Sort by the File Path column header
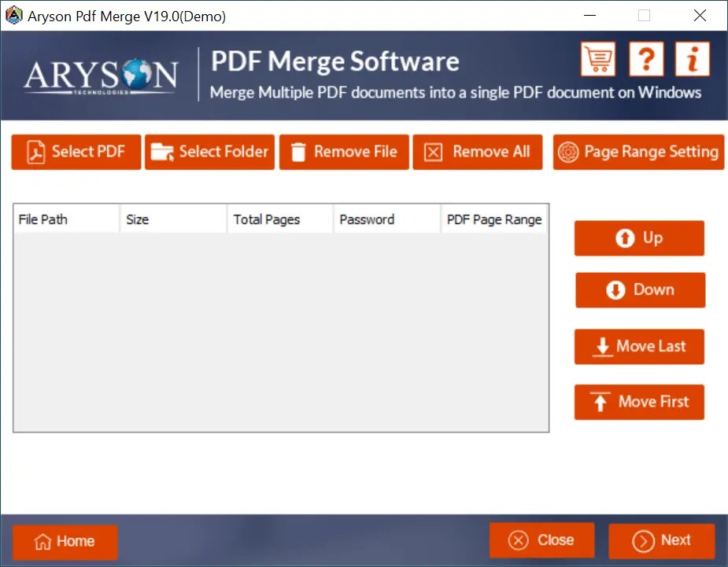This screenshot has height=567, width=728. coord(66,219)
